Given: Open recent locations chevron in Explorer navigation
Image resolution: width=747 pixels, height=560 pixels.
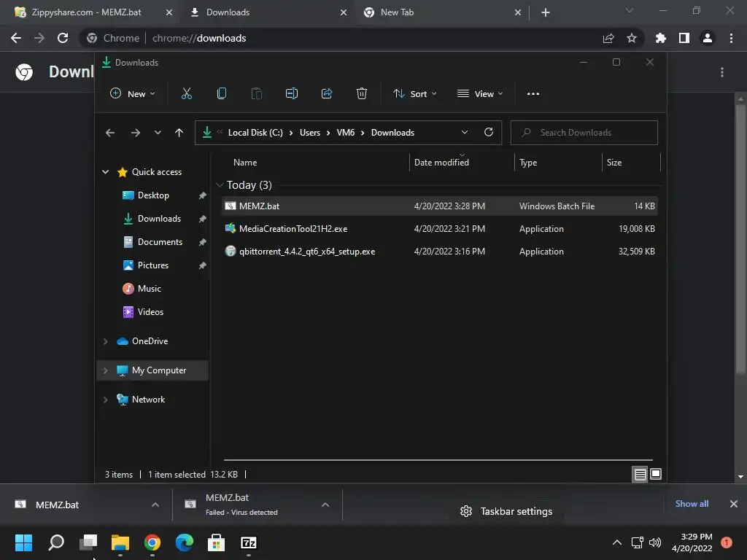Looking at the screenshot, I should [158, 133].
